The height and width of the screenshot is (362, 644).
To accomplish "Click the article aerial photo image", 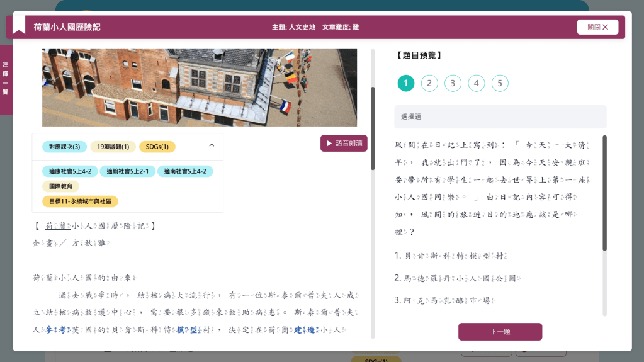I will click(200, 88).
